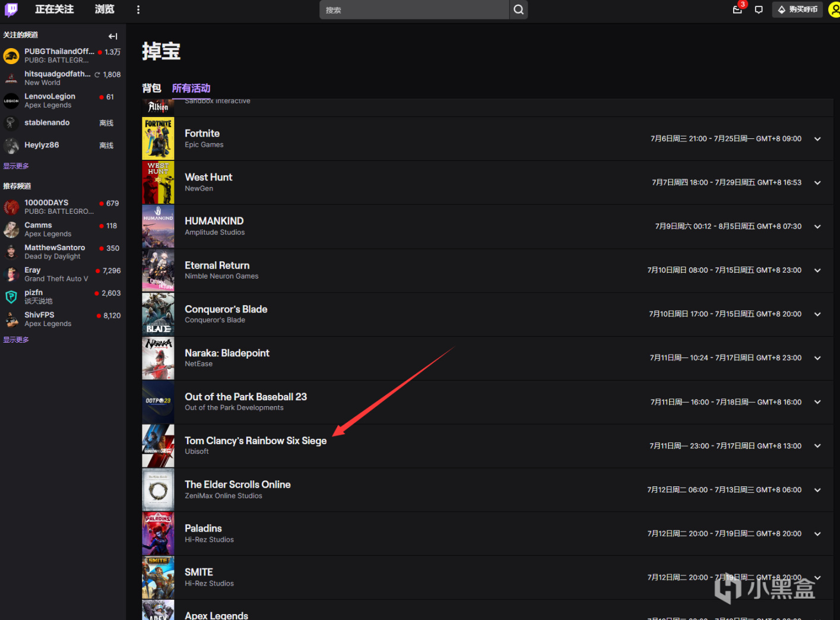Open the Out of the Park Baseball thumbnail
The width and height of the screenshot is (840, 620).
pyautogui.click(x=158, y=402)
